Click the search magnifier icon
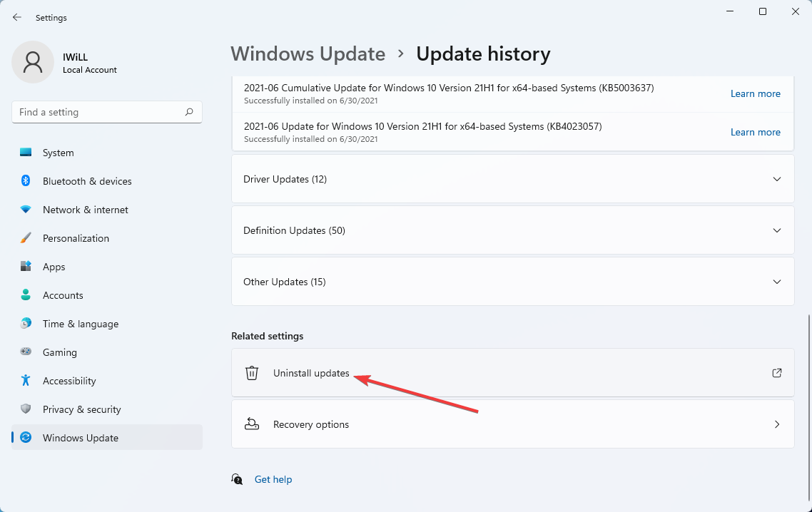812x512 pixels. (x=189, y=112)
